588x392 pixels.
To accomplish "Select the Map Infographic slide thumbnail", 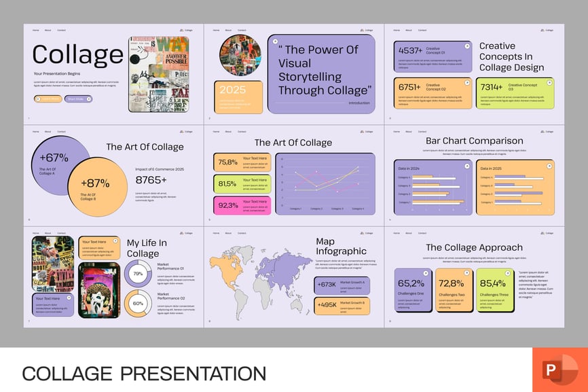I will (293, 277).
